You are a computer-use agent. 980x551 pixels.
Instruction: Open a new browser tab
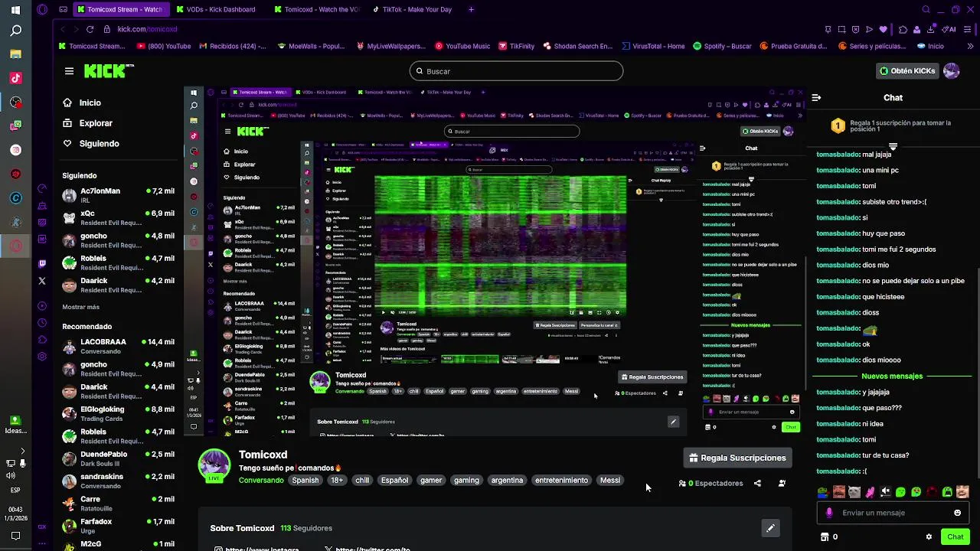point(471,10)
